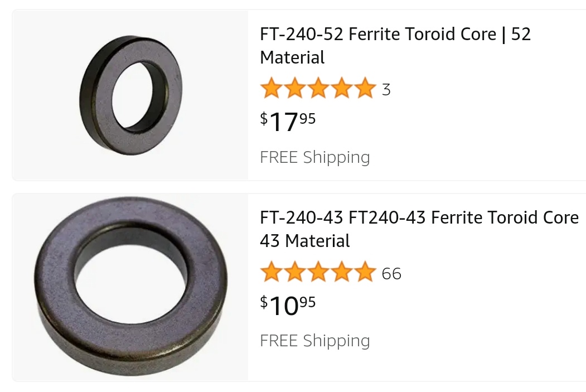The image size is (586, 392).
Task: Open the FT-240-52 Ferrite Toroid Core title
Action: point(395,46)
